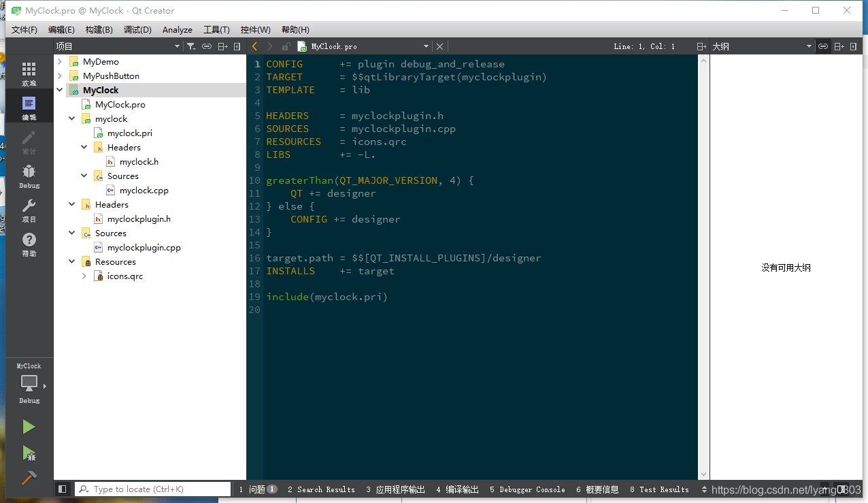Close the Outline side panel
Screen dimensions: 868x503
click(x=853, y=46)
